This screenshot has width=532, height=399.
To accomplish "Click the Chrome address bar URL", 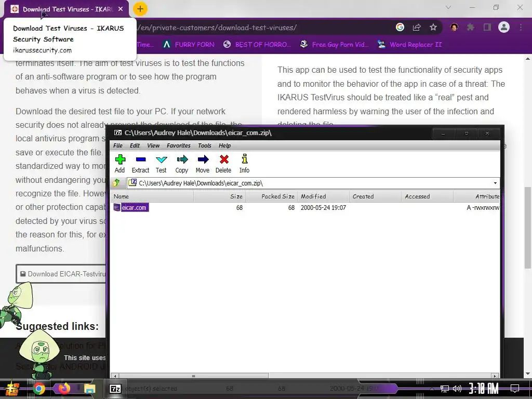I will pos(217,28).
